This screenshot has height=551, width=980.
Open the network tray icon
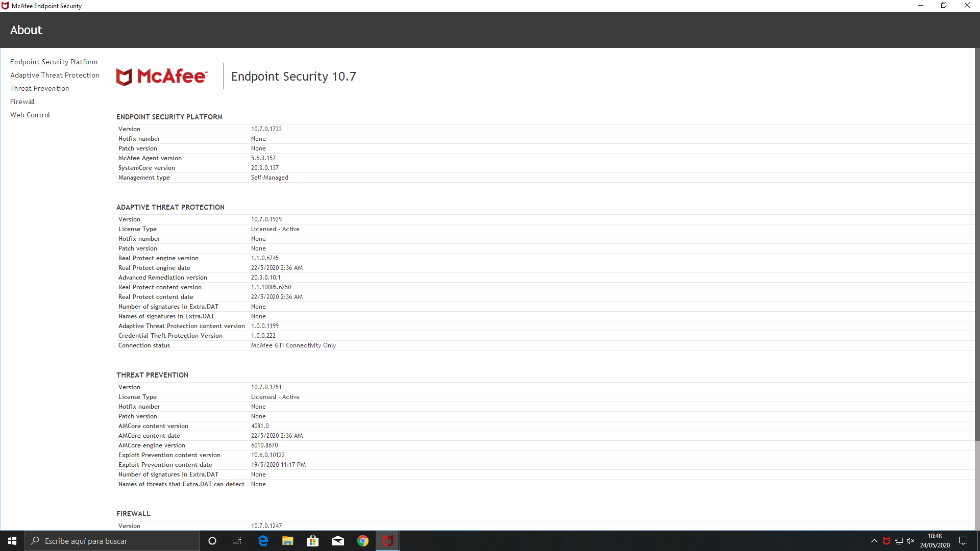pos(899,541)
